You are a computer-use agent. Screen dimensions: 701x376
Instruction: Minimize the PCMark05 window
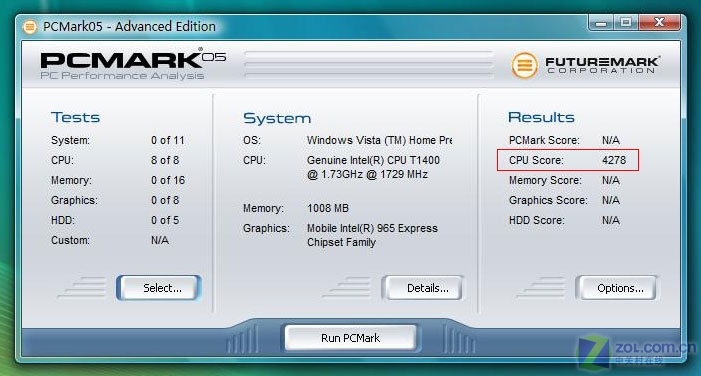(601, 22)
